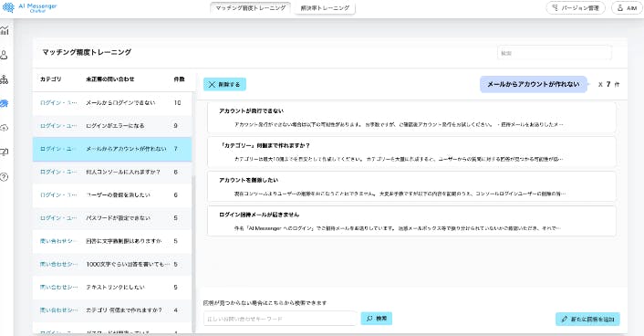Click 新たに回答を追加 button
Viewport: 644px width, 336px height.
tap(587, 320)
